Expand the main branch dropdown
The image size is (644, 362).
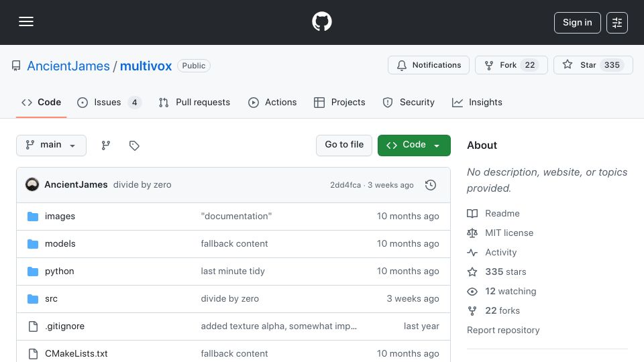pos(52,145)
